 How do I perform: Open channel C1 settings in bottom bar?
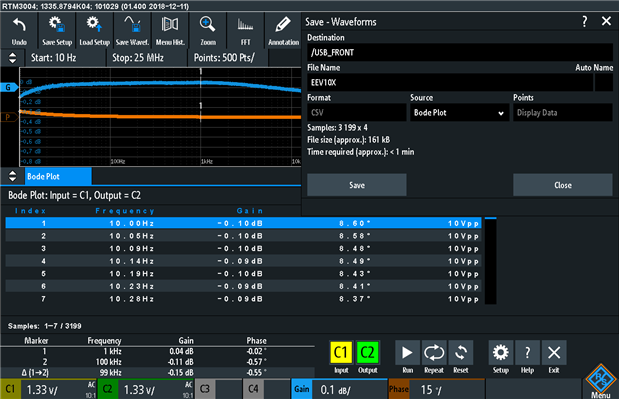(x=48, y=389)
